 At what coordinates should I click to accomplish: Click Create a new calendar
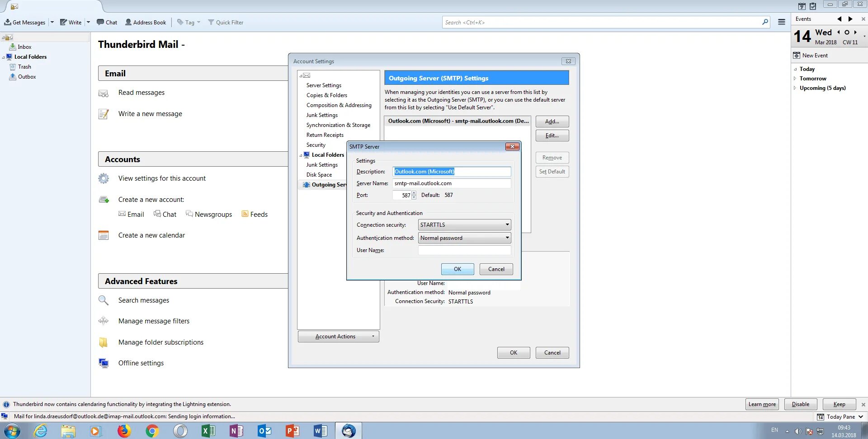pos(151,235)
